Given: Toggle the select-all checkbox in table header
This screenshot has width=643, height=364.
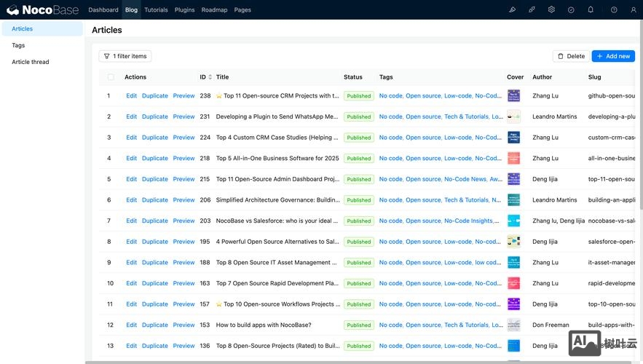Looking at the screenshot, I should point(111,77).
